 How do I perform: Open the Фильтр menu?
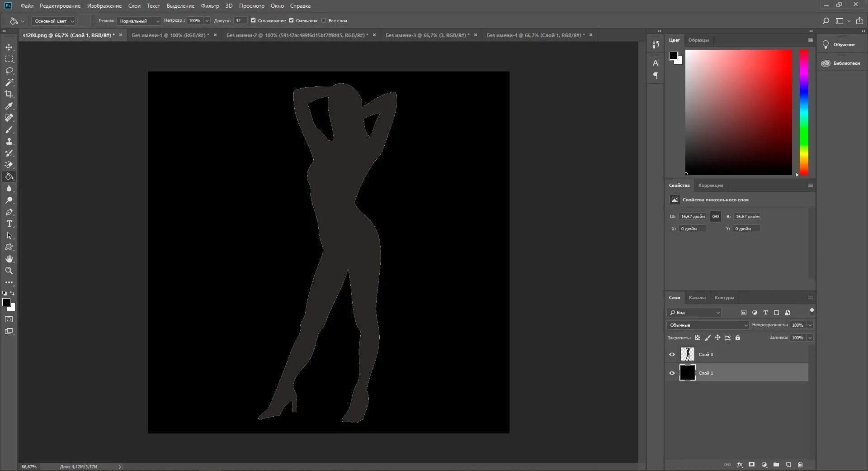pyautogui.click(x=210, y=6)
